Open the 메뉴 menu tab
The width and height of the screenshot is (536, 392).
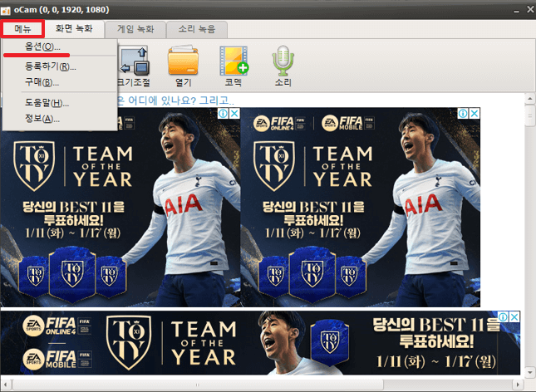[x=22, y=29]
